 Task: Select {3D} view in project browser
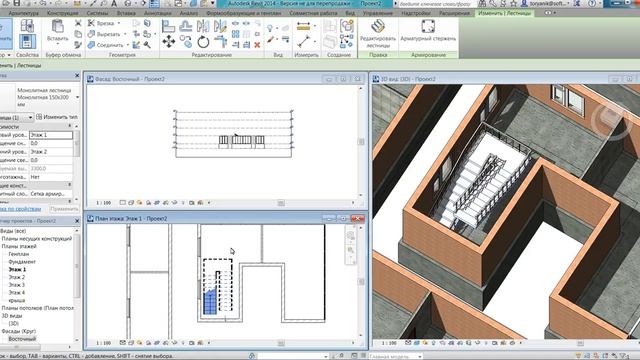13,323
